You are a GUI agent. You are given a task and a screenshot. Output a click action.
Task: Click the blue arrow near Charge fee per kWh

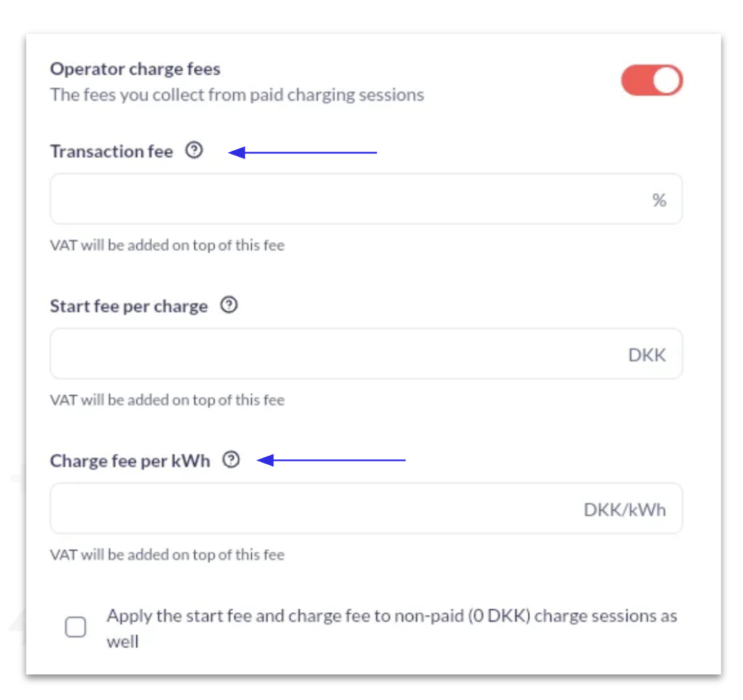click(x=332, y=459)
